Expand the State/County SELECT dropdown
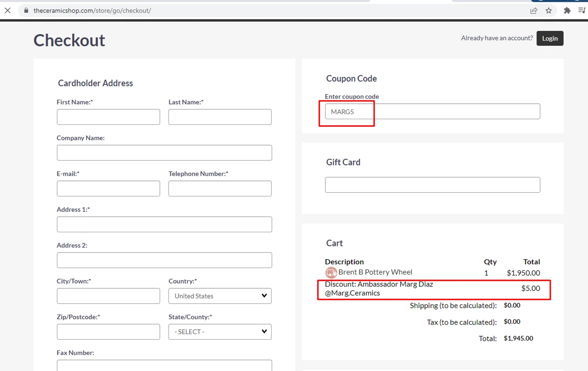Image resolution: width=588 pixels, height=371 pixels. pos(220,332)
